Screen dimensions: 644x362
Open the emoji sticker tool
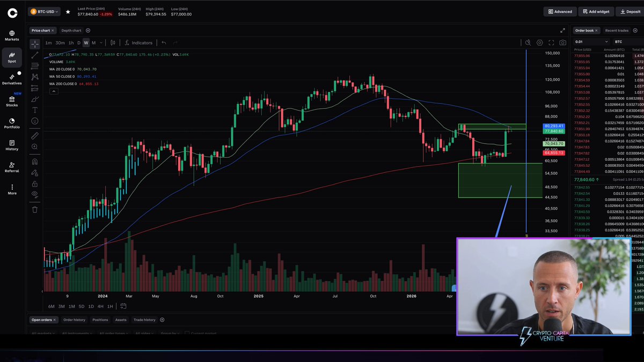point(35,121)
